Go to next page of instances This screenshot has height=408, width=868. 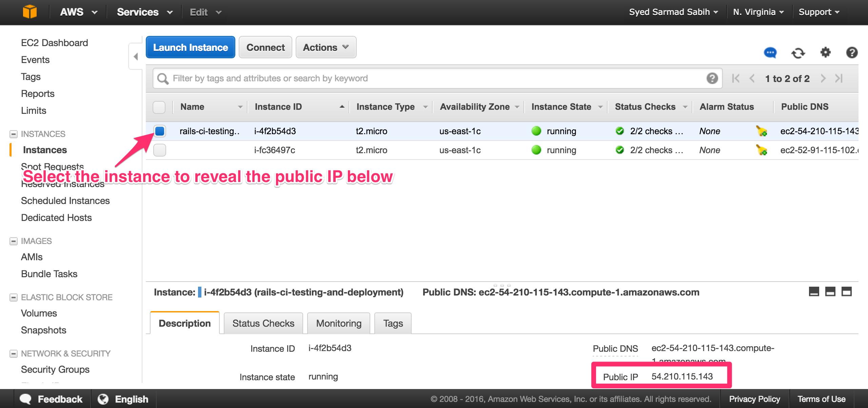(x=823, y=78)
